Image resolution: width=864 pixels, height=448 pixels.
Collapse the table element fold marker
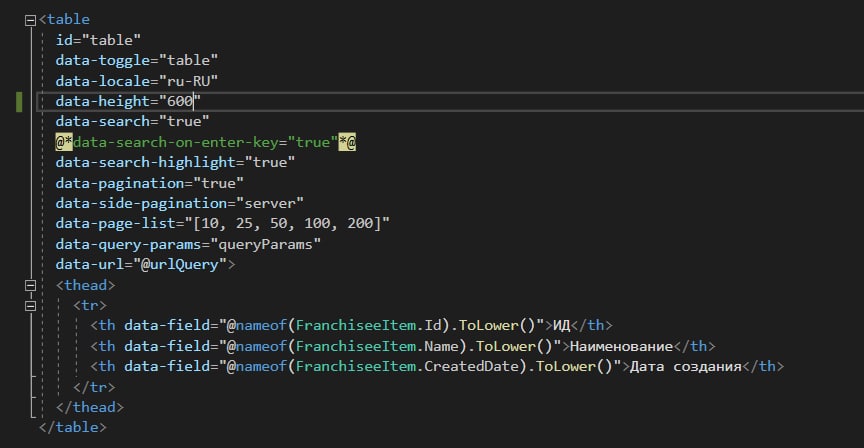click(30, 20)
